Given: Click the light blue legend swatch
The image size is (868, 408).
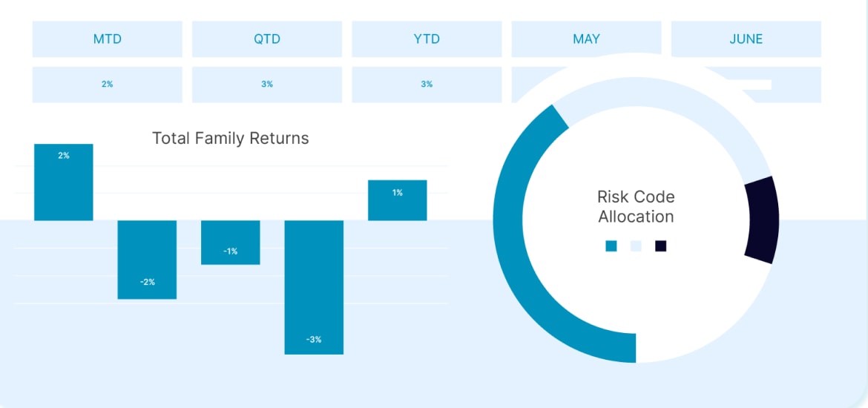Looking at the screenshot, I should pyautogui.click(x=636, y=246).
